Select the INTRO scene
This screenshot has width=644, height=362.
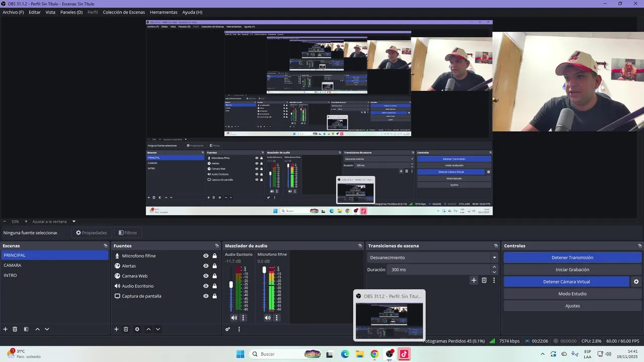tap(54, 276)
